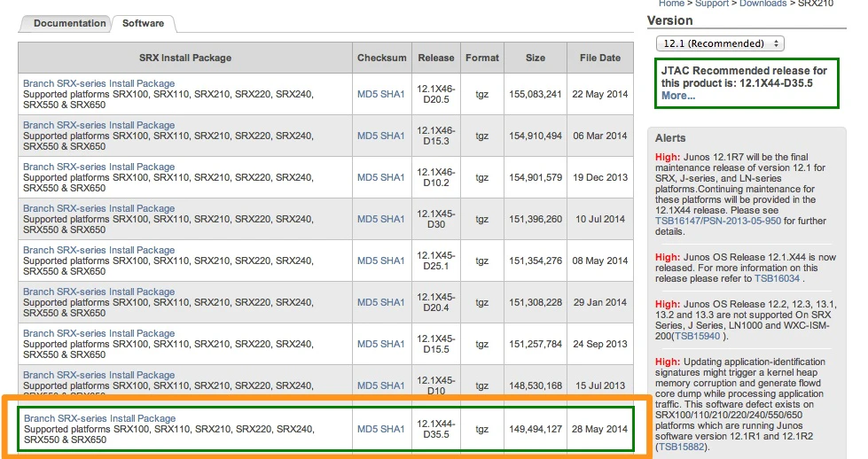Viewport: 868px width, 459px height.
Task: View SHA1 checksum for 12.1X45-D15.5
Action: point(393,344)
